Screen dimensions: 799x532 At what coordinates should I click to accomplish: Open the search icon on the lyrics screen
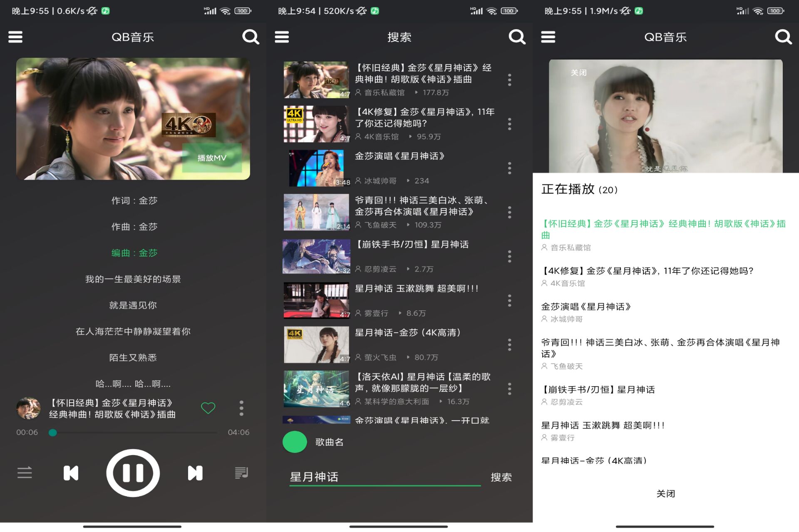click(251, 37)
